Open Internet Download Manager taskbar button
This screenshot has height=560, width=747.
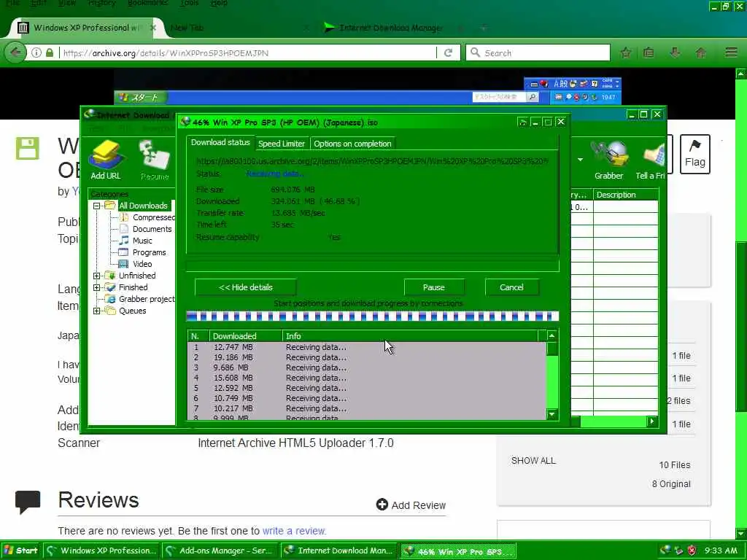(338, 551)
